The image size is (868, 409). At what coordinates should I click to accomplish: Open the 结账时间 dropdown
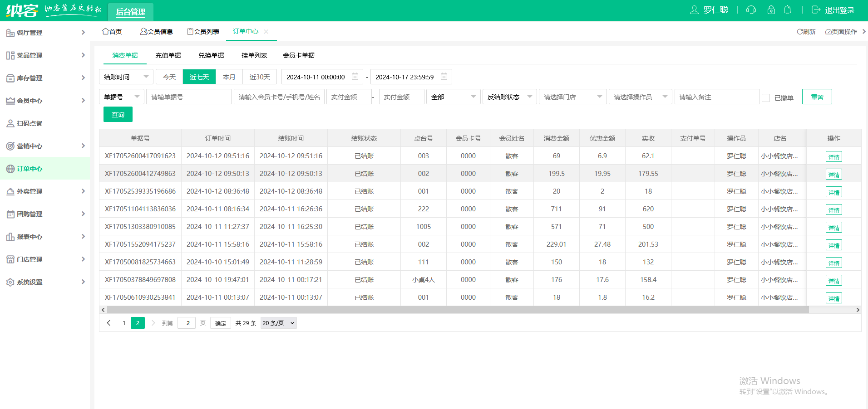126,77
